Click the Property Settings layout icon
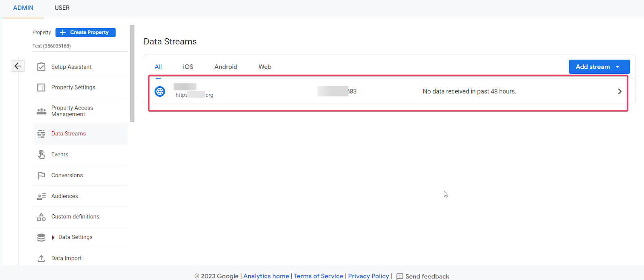The image size is (644, 280). [x=41, y=87]
